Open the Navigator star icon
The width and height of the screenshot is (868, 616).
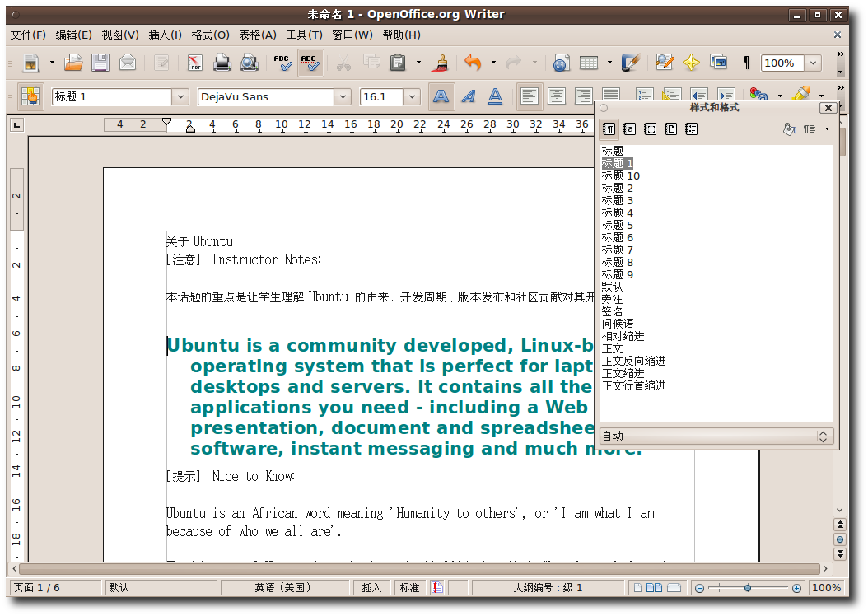[691, 63]
